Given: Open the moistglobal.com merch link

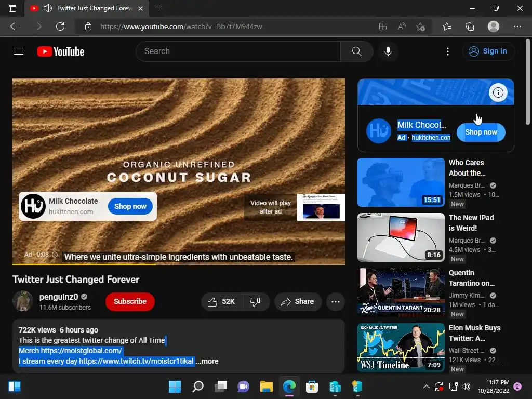Looking at the screenshot, I should [x=82, y=351].
